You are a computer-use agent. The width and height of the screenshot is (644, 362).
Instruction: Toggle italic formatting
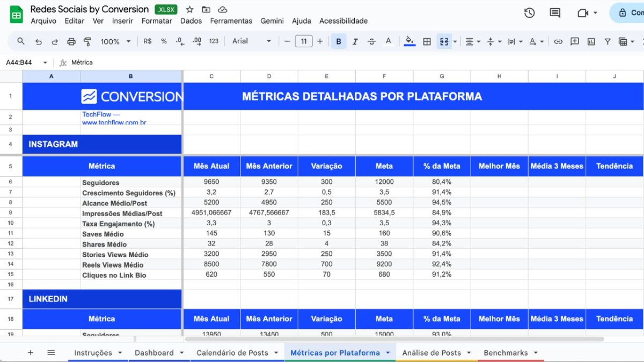pyautogui.click(x=355, y=41)
